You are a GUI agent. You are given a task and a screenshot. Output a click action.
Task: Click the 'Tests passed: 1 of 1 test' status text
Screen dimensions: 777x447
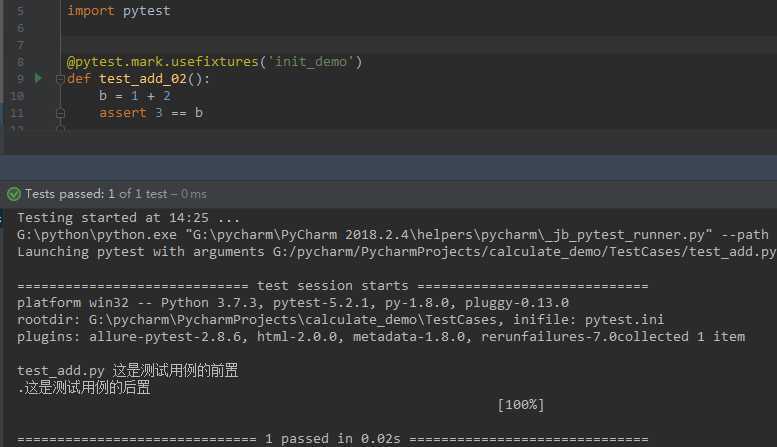(115, 194)
